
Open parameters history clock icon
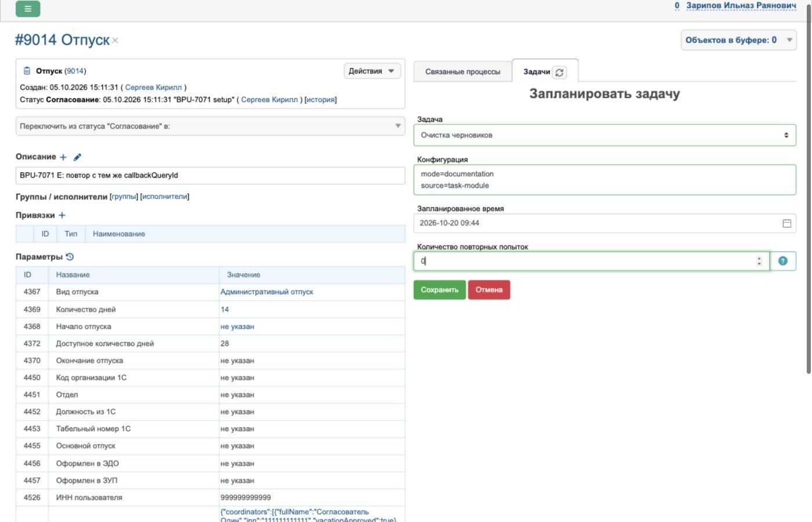point(70,257)
